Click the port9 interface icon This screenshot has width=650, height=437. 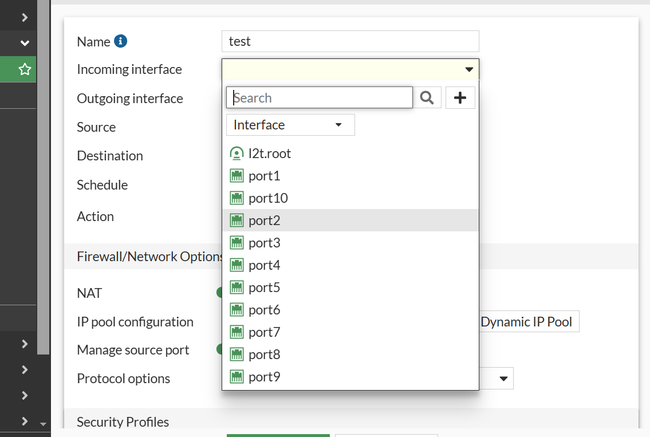click(x=237, y=377)
